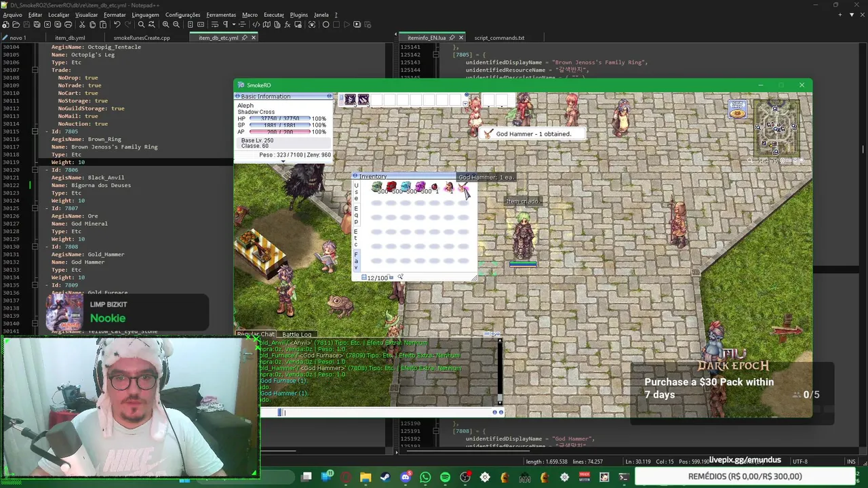Toggle file monitoring eye icon

click(x=312, y=24)
